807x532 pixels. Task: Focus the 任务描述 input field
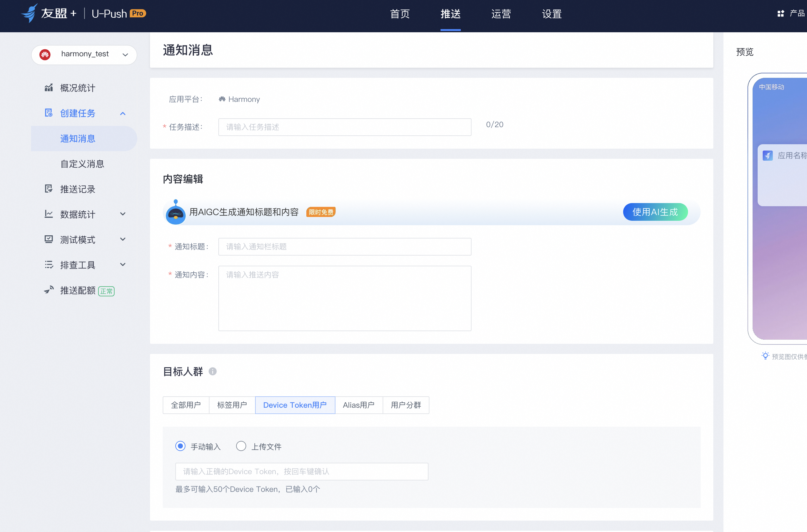point(345,127)
